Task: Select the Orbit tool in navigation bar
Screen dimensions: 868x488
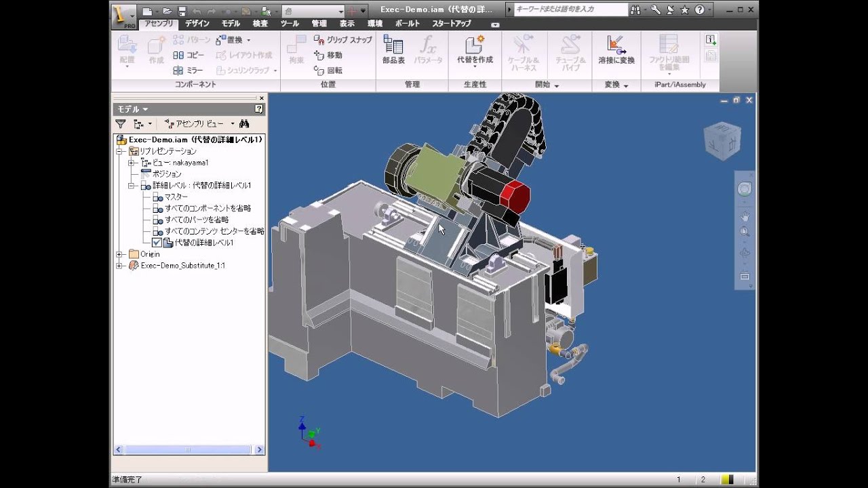Action: pos(745,253)
